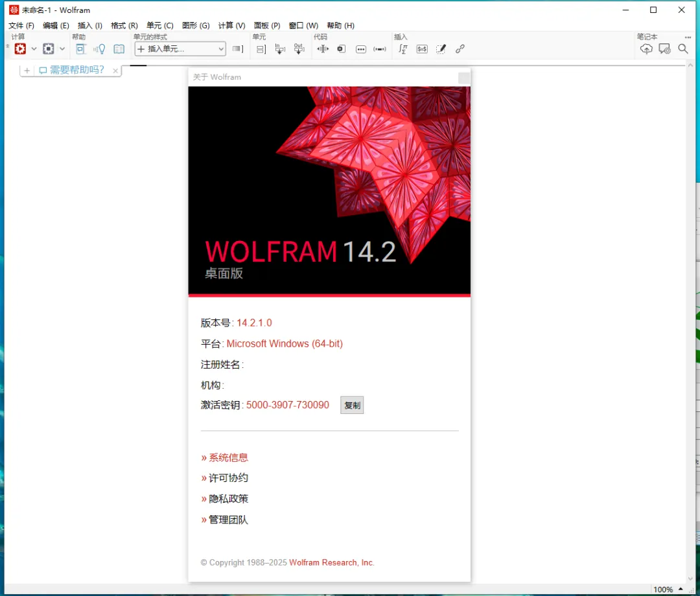Image resolution: width=700 pixels, height=596 pixels.
Task: Open the 格式 (R) menu
Action: tap(124, 25)
